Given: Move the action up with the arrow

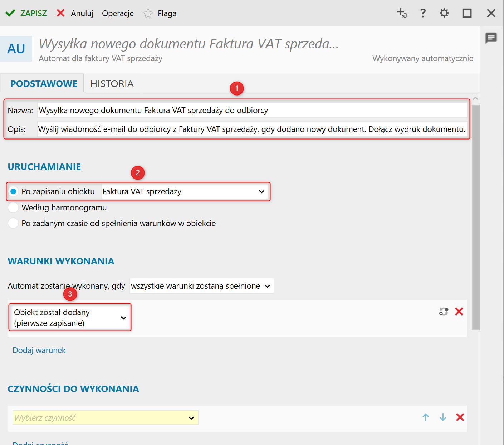Looking at the screenshot, I should [426, 417].
